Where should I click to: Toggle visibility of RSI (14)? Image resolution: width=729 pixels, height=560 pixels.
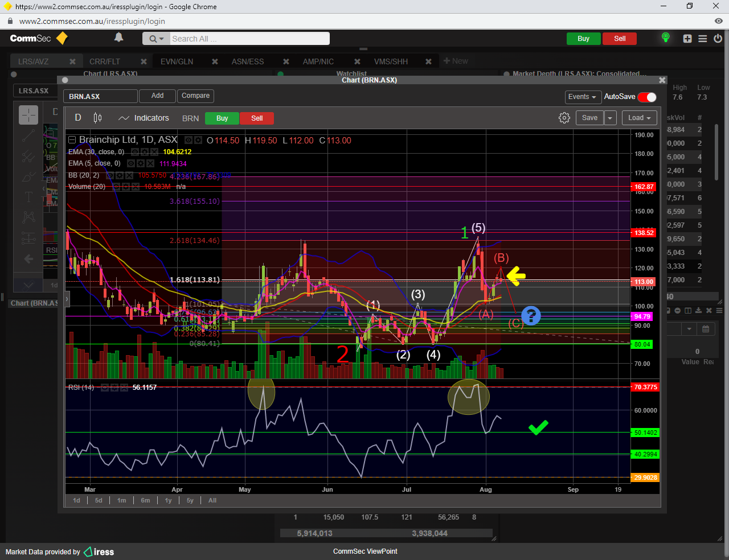click(105, 388)
